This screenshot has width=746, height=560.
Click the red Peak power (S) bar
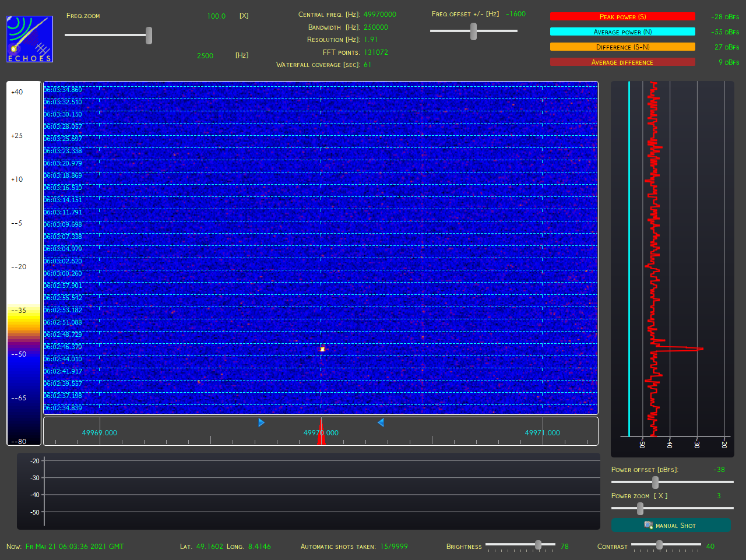[x=622, y=17]
